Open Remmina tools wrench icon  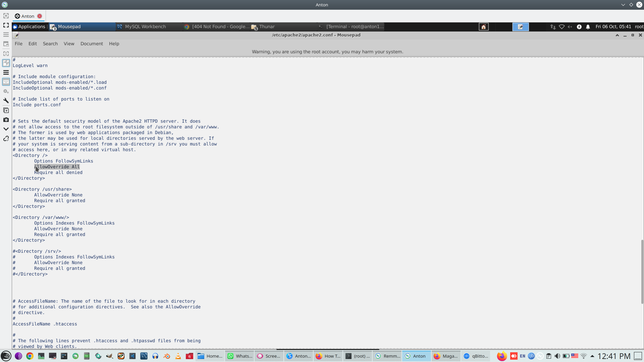[x=6, y=101]
